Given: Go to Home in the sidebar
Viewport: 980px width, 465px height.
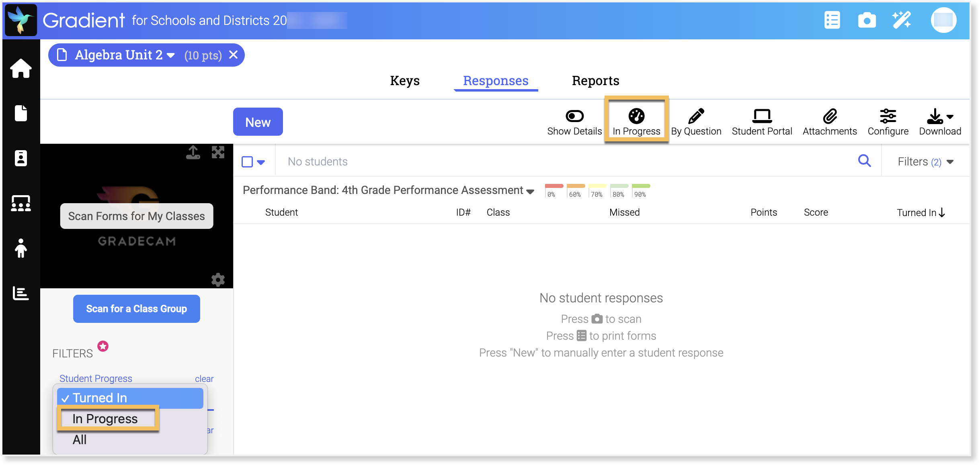Looking at the screenshot, I should click(x=21, y=68).
